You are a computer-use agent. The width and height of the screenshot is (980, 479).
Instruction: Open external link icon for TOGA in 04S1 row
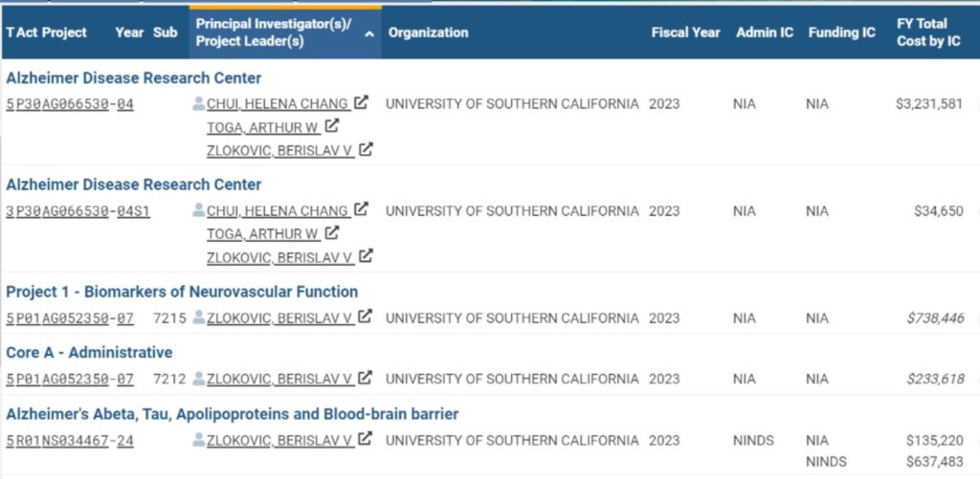[x=332, y=233]
